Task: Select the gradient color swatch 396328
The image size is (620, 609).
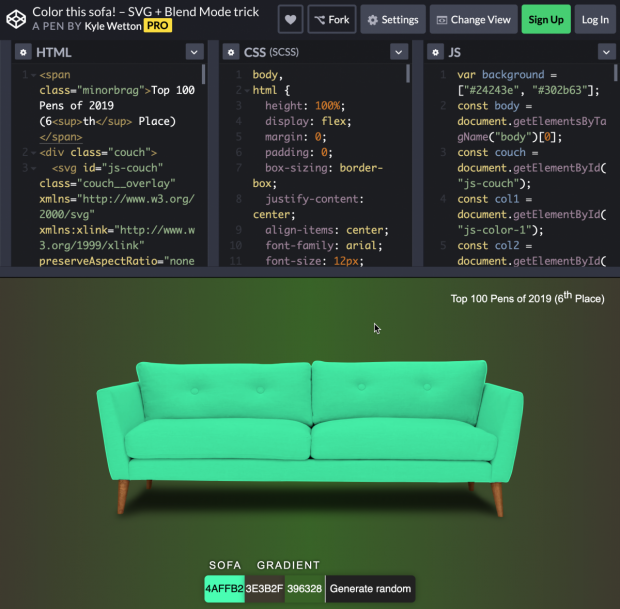Action: point(305,589)
